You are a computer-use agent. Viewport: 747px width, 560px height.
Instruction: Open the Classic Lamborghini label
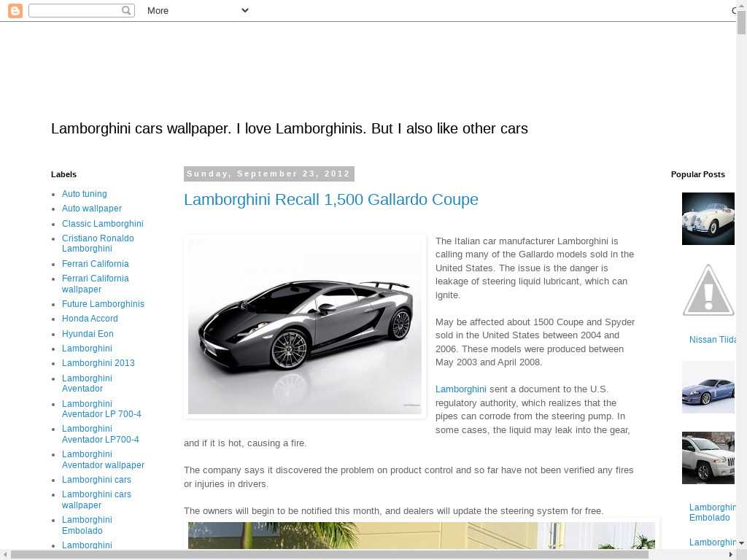[x=102, y=224]
